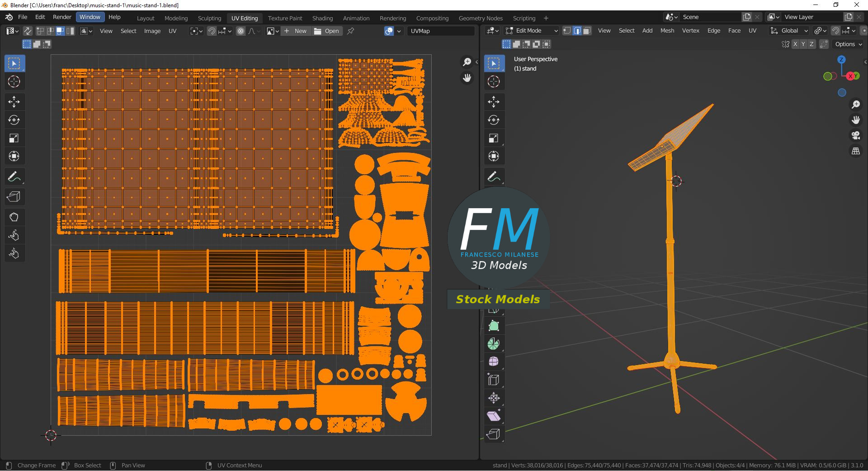Image resolution: width=868 pixels, height=471 pixels.
Task: Click the UVMap name field
Action: coord(441,31)
